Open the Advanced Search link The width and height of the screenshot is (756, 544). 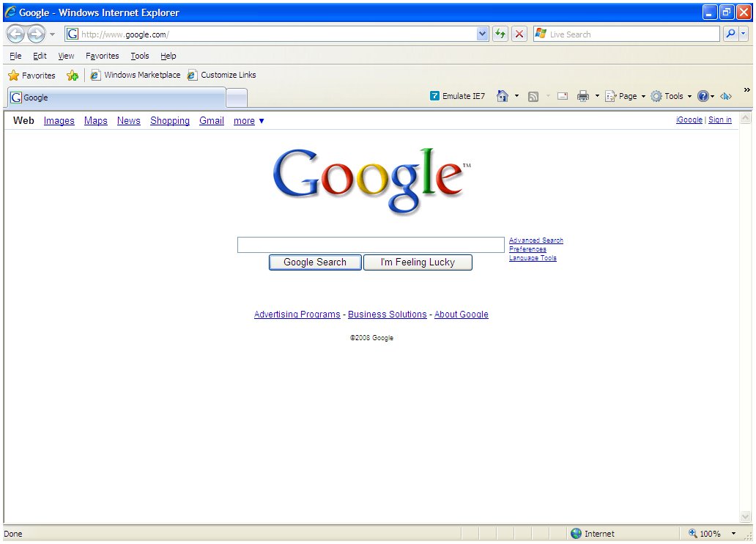[536, 240]
